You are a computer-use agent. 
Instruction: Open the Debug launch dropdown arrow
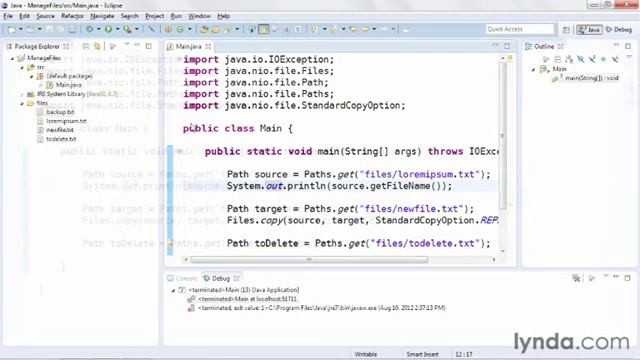[x=98, y=29]
